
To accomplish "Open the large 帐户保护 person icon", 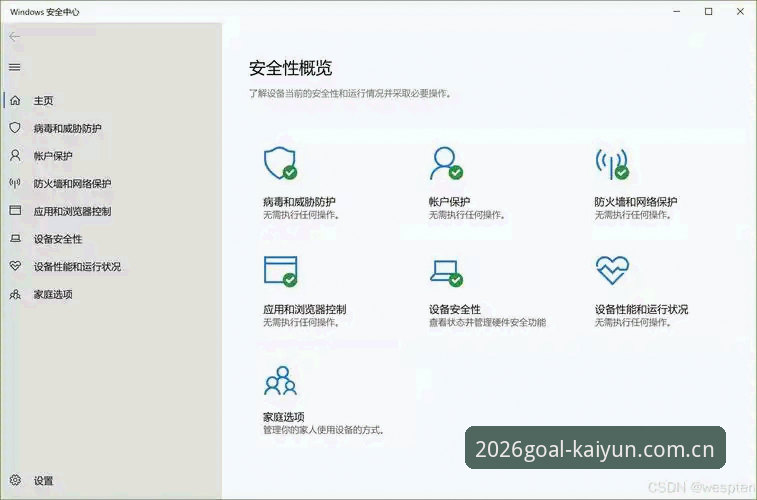I will [447, 164].
